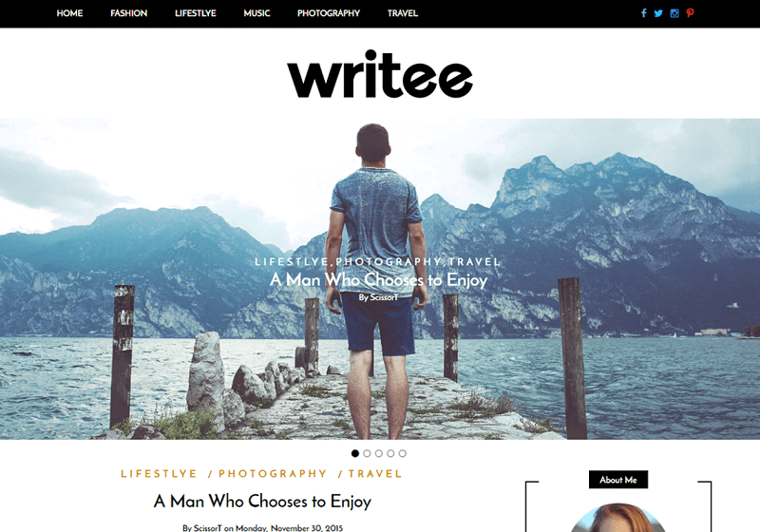Click the About Me profile photo
The image size is (760, 532).
point(618,518)
